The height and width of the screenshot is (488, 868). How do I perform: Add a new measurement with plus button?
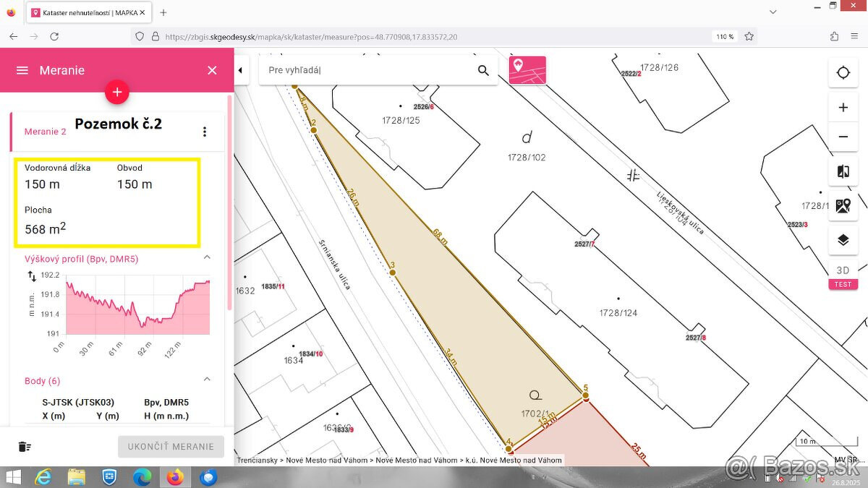117,92
